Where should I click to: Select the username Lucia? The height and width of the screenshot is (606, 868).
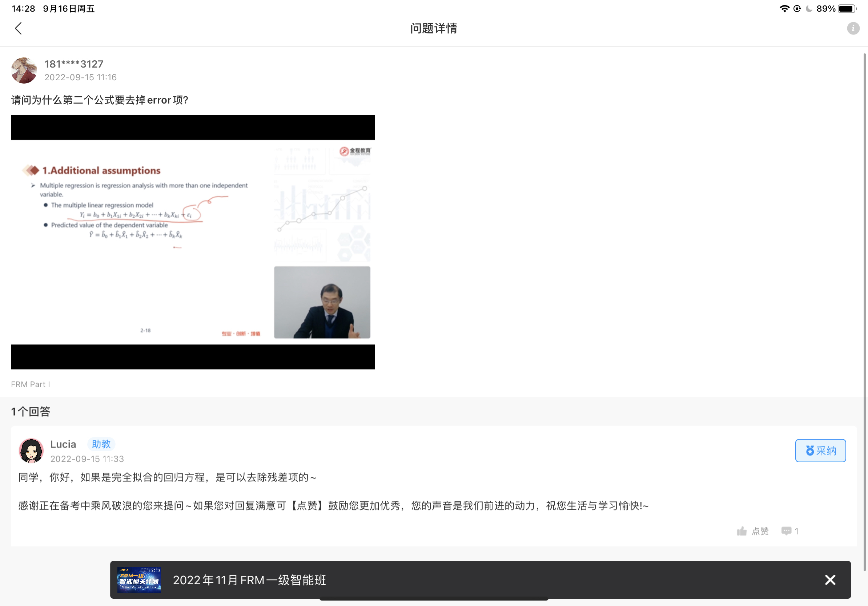click(x=63, y=444)
